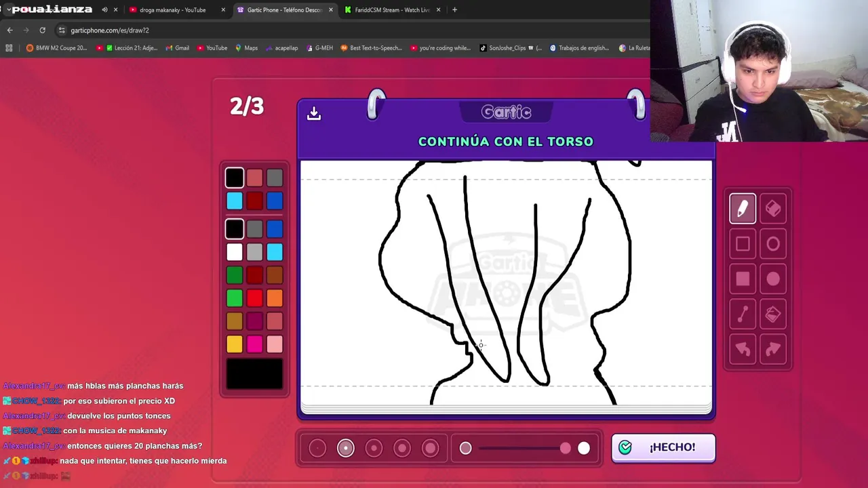Select the Eraser tool
The height and width of the screenshot is (488, 868).
tap(773, 209)
